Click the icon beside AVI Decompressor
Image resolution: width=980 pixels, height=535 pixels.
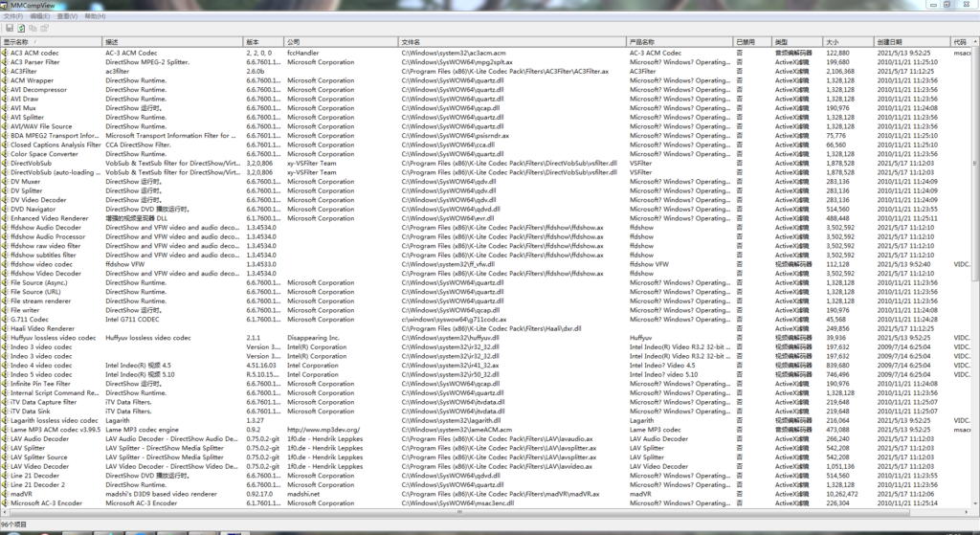point(5,90)
